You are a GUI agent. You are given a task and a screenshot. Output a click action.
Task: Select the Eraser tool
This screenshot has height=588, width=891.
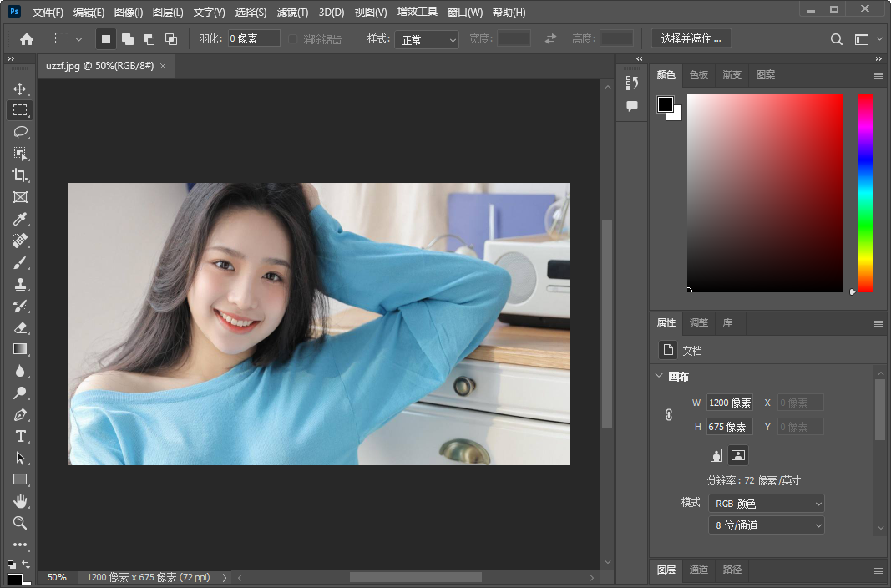20,327
